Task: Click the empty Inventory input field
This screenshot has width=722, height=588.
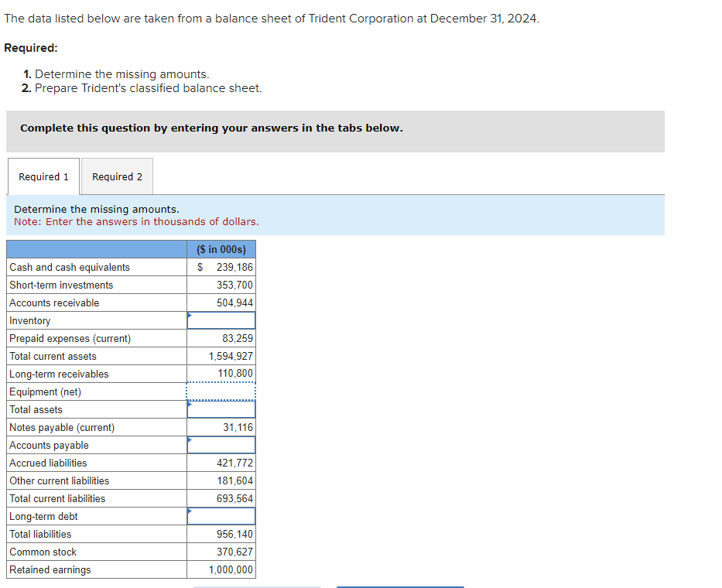Action: click(221, 320)
